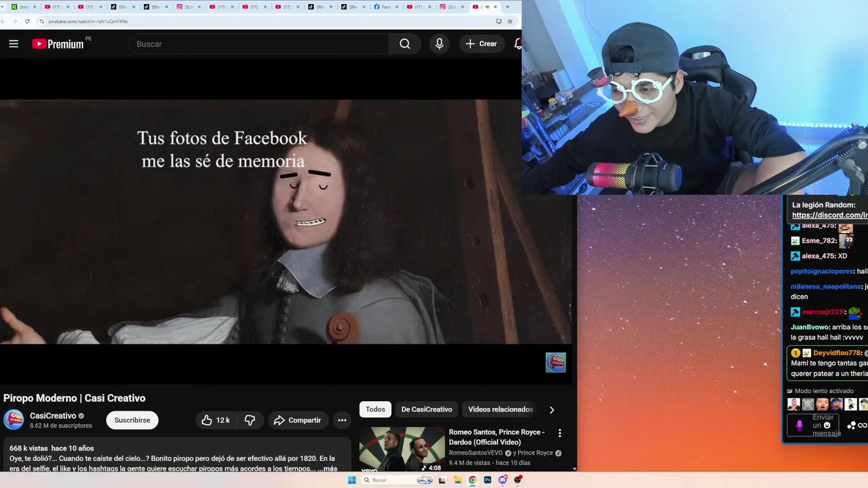This screenshot has height=488, width=868.
Task: Click username milanesa_naapolitana in chat
Action: [x=826, y=286]
